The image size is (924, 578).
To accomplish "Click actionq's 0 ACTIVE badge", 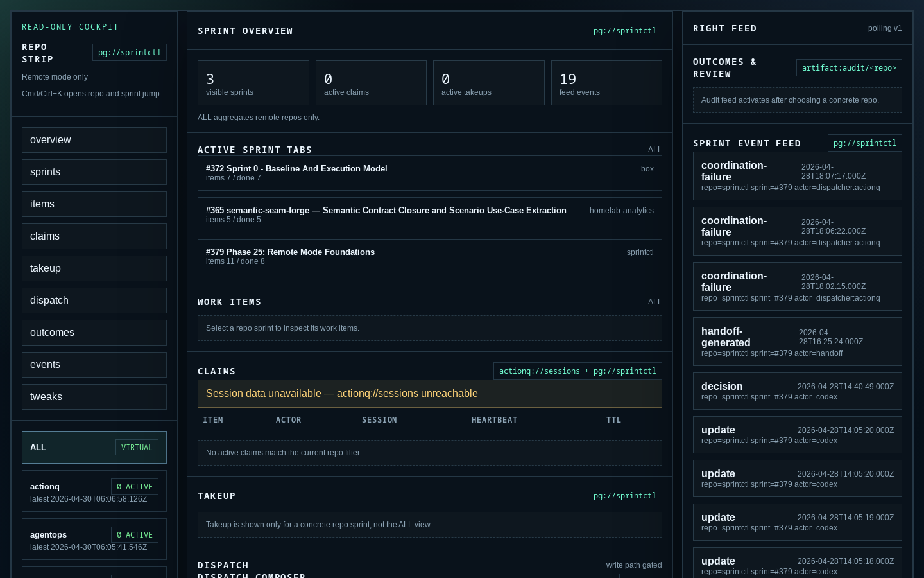I will click(x=135, y=487).
